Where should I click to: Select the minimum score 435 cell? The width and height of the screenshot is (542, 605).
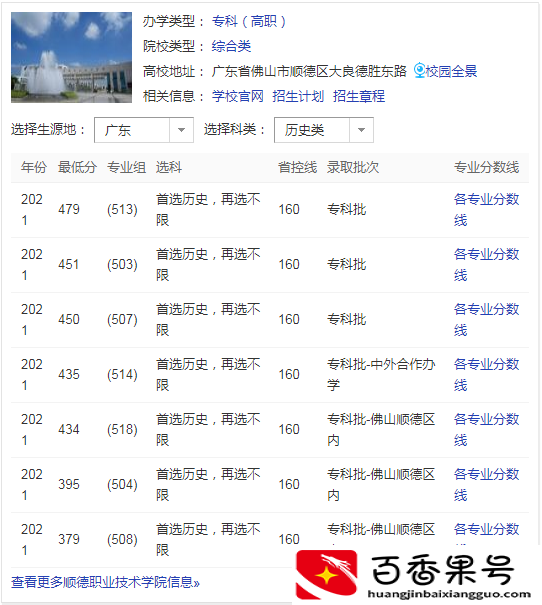[x=69, y=375]
